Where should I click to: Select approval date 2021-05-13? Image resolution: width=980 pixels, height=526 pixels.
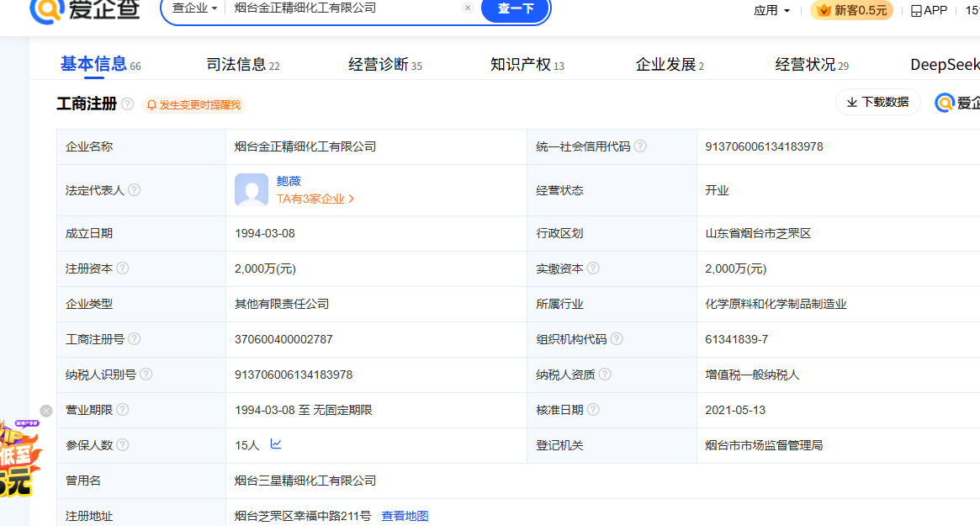click(735, 410)
